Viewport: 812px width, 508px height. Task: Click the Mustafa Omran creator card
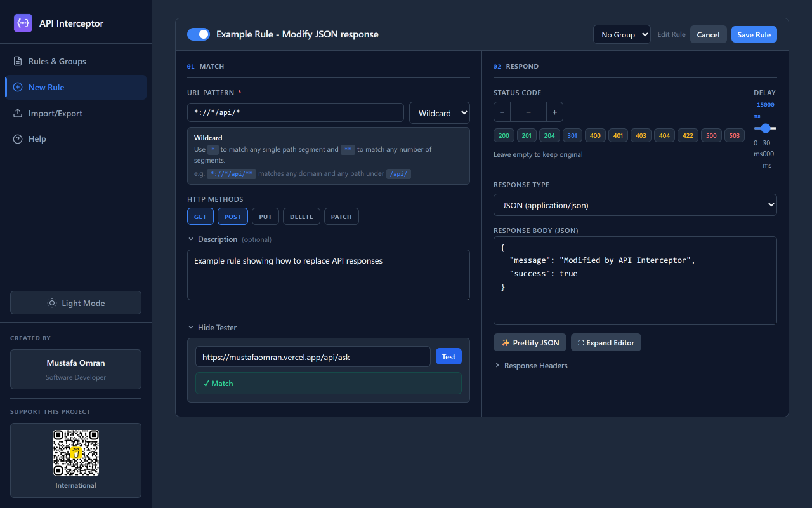click(76, 369)
